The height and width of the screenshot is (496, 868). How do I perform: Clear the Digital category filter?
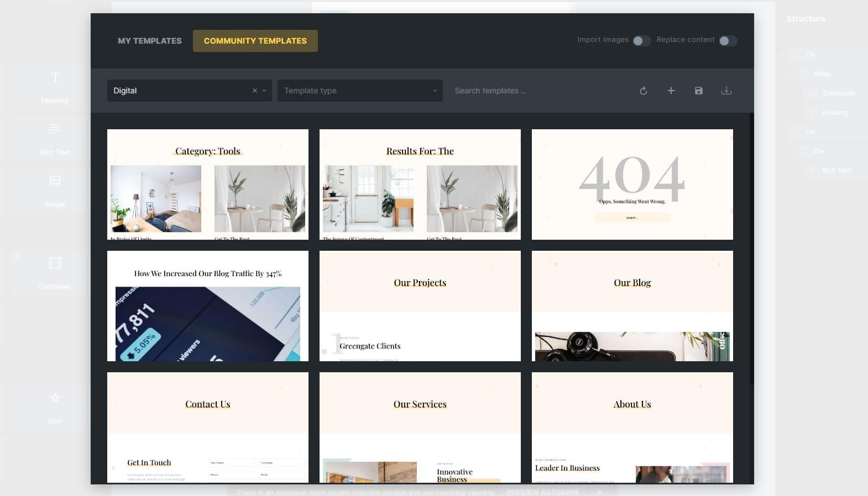click(255, 91)
